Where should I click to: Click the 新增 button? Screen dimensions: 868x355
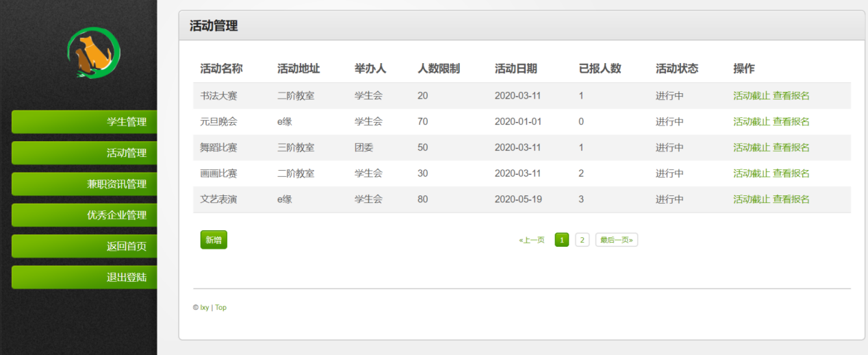click(x=214, y=240)
